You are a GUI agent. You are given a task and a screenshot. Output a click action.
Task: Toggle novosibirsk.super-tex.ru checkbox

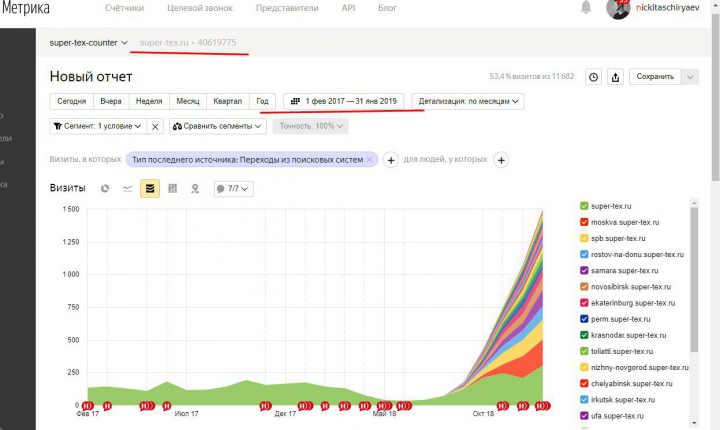[x=584, y=286]
